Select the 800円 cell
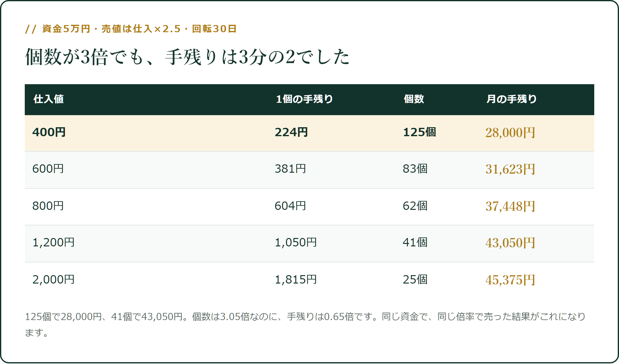619x364 pixels. 48,206
